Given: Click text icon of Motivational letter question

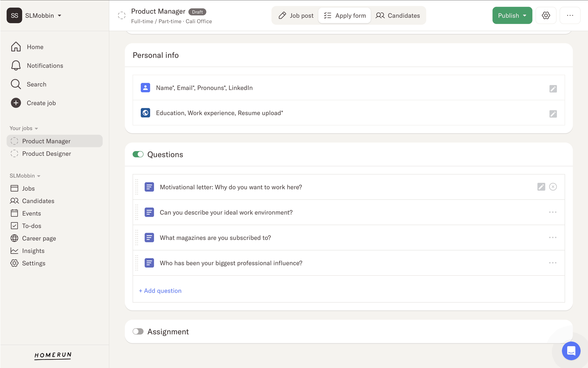Looking at the screenshot, I should pyautogui.click(x=149, y=187).
